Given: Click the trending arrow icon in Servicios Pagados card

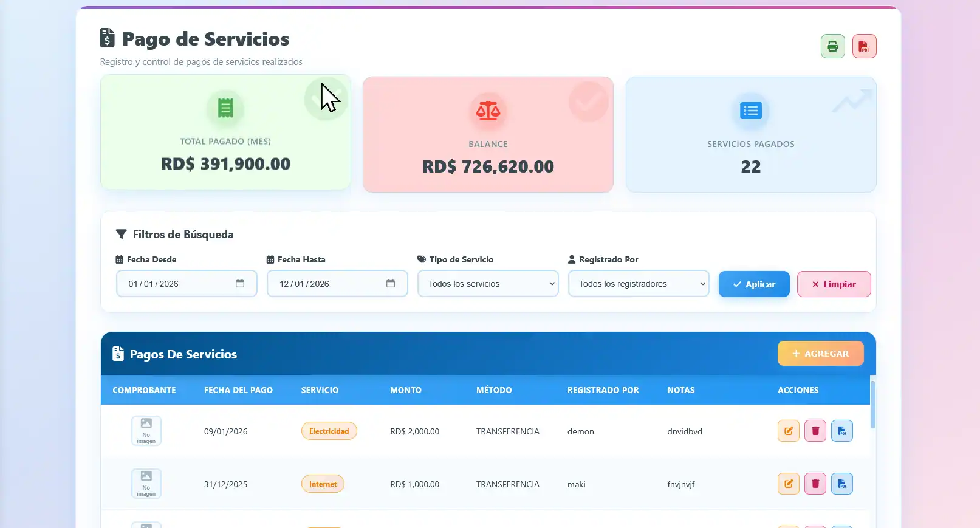Looking at the screenshot, I should coord(852,101).
